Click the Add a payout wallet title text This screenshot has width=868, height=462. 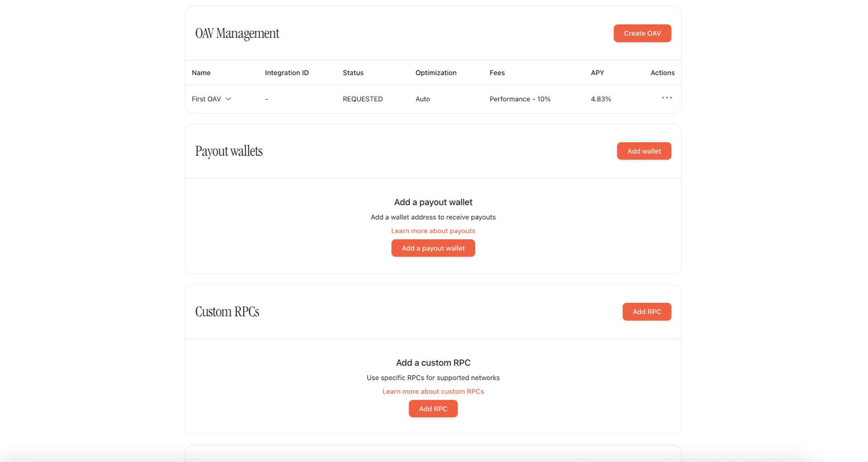click(x=433, y=202)
